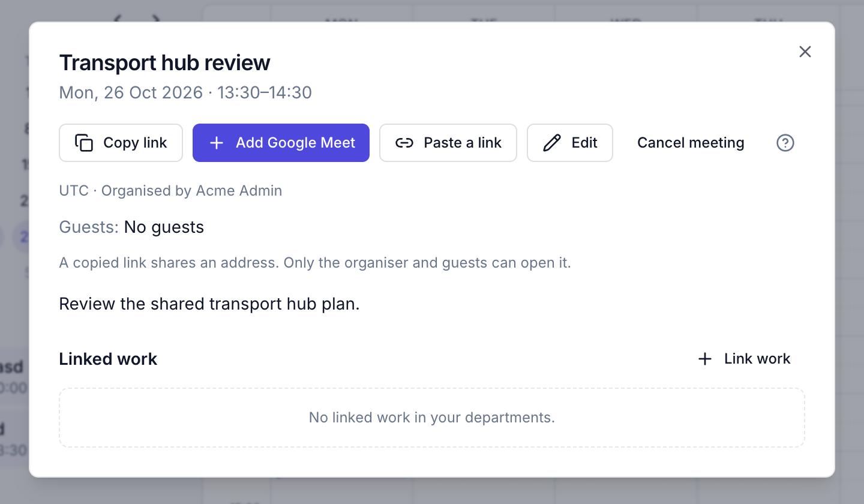Click the 'Linked work' heading
Viewport: 864px width, 504px height.
click(108, 359)
